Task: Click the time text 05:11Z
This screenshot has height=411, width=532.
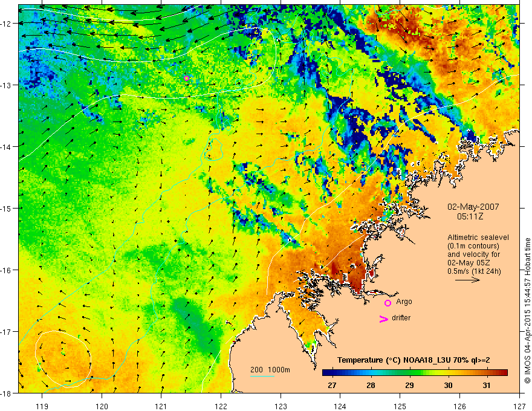Action: [x=470, y=216]
